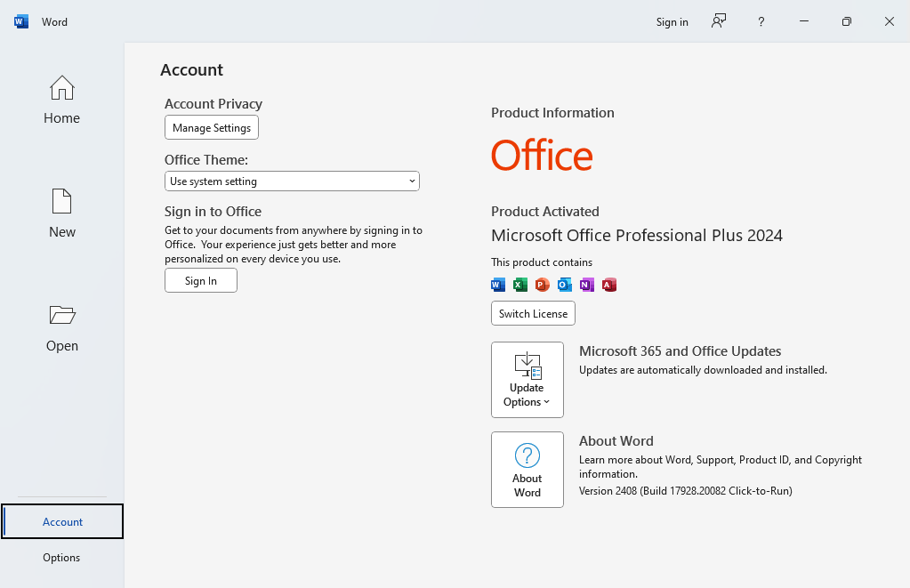
Task: Open the About Word button
Action: pyautogui.click(x=527, y=470)
